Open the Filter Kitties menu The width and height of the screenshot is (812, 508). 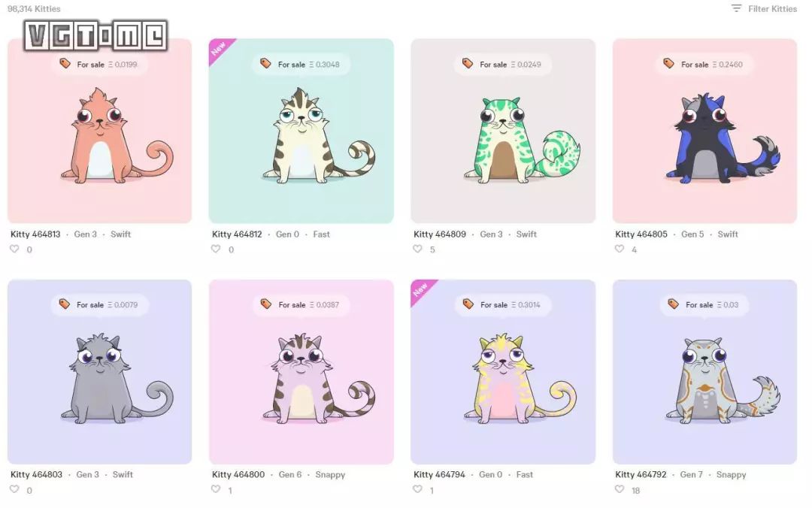click(x=764, y=9)
